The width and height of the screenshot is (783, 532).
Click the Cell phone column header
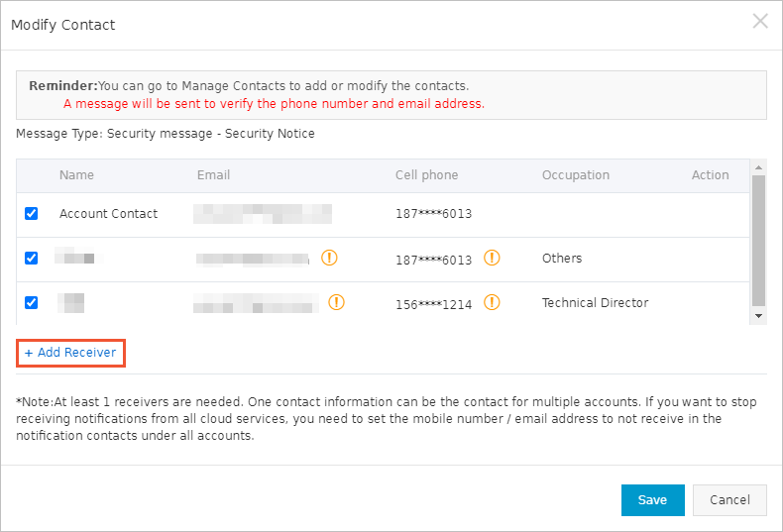click(x=426, y=175)
